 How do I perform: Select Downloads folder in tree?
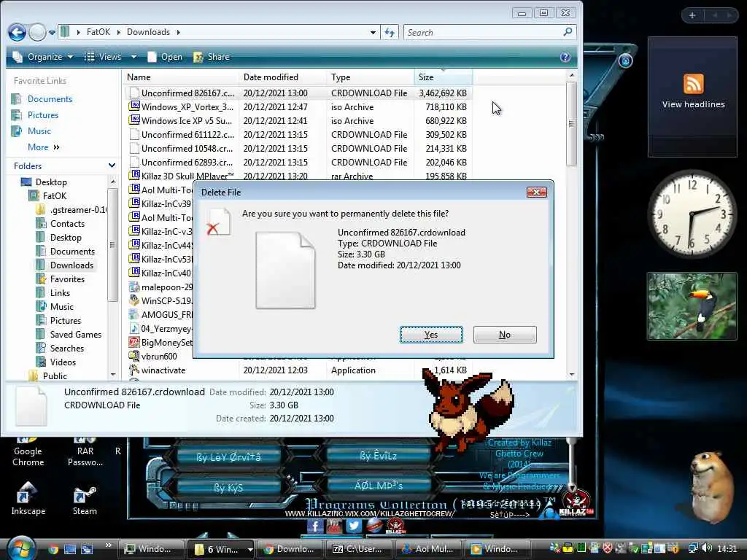pos(71,265)
